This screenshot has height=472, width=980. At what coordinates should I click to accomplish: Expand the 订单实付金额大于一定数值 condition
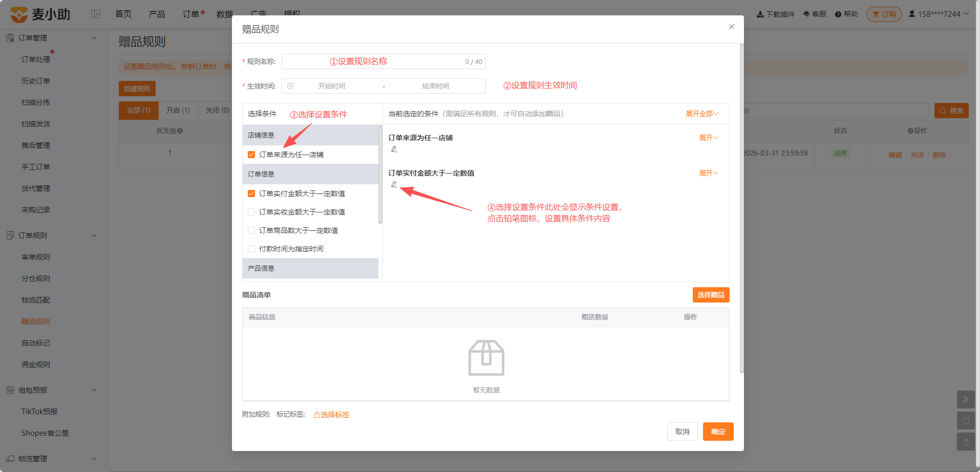[709, 173]
